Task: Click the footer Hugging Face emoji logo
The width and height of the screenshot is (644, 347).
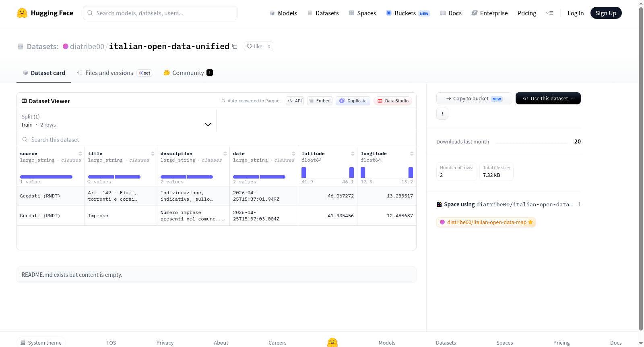Action: (332, 343)
